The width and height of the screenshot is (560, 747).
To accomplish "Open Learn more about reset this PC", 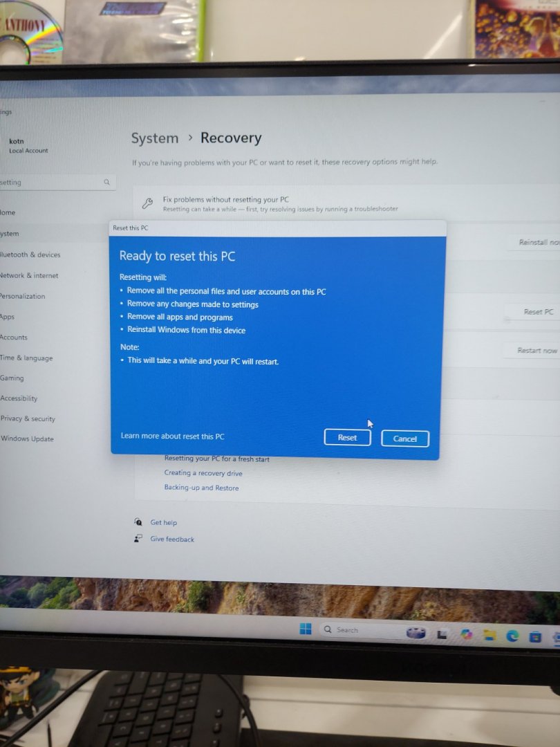I will (172, 436).
